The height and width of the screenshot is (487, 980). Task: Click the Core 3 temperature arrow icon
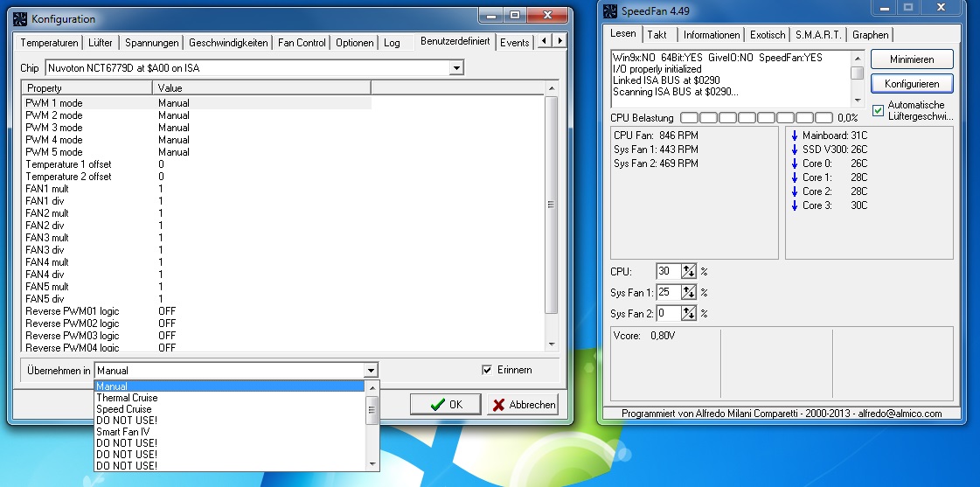tap(795, 205)
